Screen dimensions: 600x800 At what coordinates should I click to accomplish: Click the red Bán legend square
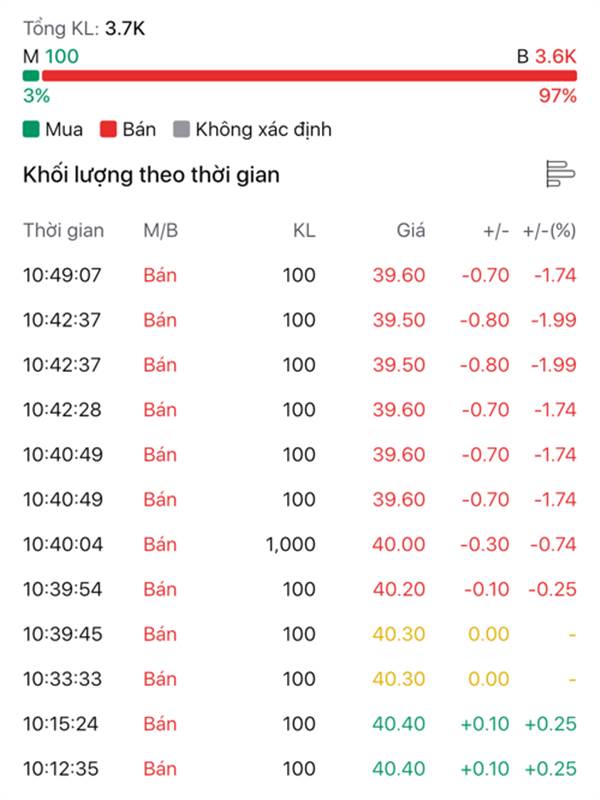click(107, 129)
